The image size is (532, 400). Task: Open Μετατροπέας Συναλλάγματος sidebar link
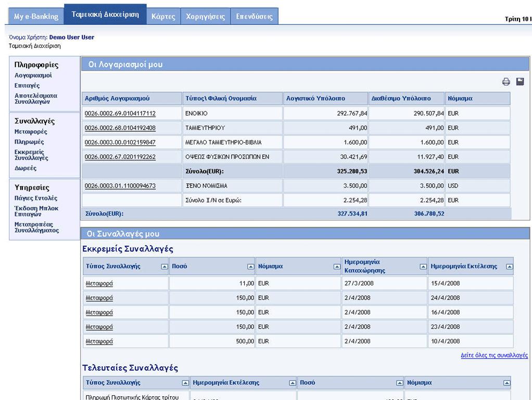pos(36,227)
